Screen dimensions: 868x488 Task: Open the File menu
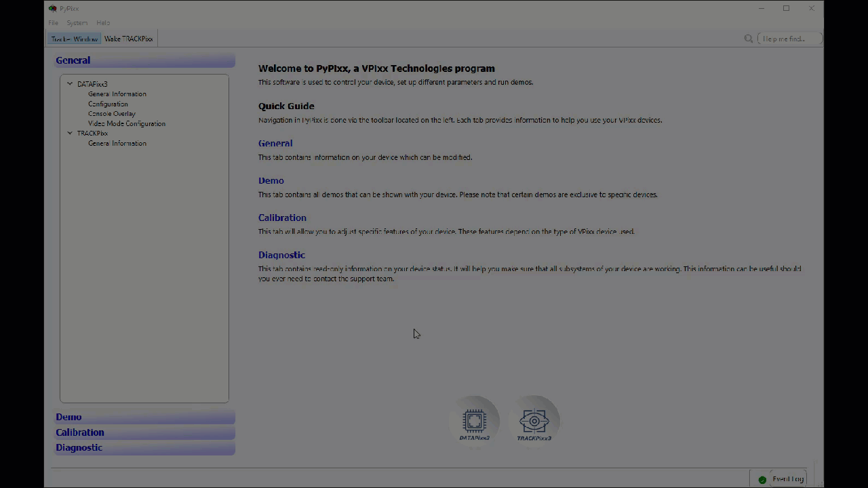click(x=53, y=23)
